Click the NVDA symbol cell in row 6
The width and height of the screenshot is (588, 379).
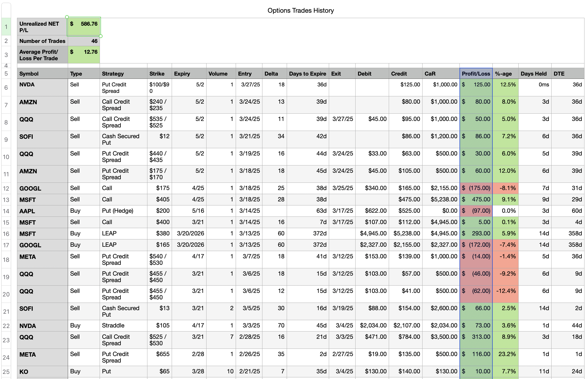[42, 87]
